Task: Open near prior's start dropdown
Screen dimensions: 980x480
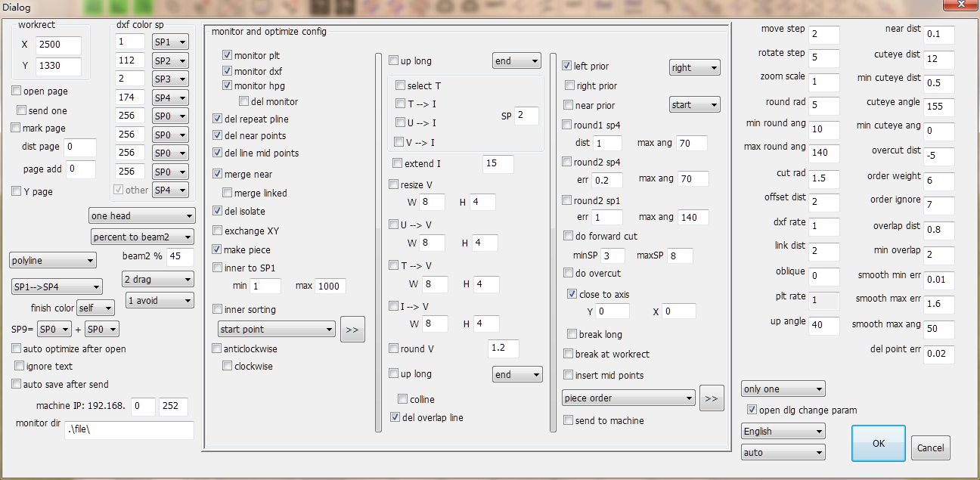Action: point(695,104)
